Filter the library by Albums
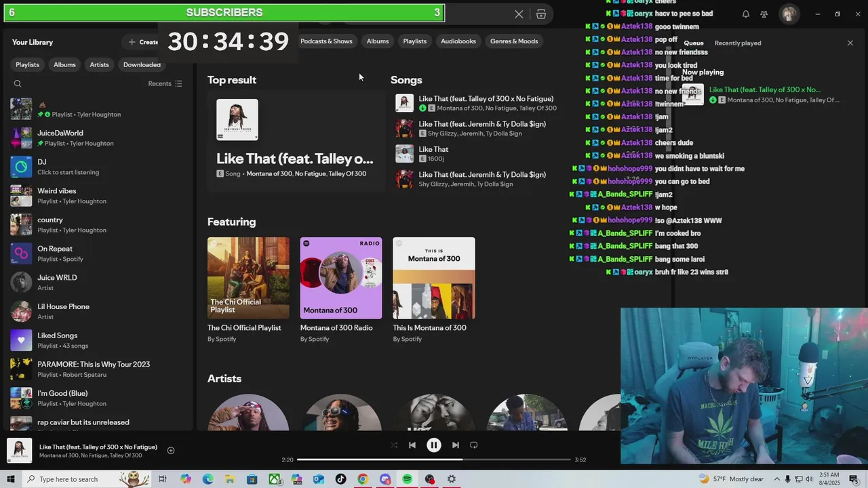The image size is (868, 488). point(64,64)
